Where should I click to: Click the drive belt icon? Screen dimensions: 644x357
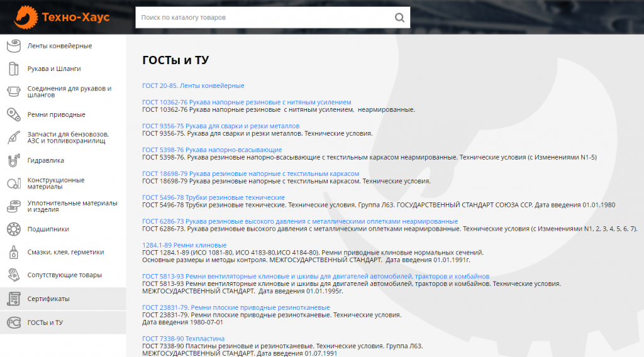point(14,114)
